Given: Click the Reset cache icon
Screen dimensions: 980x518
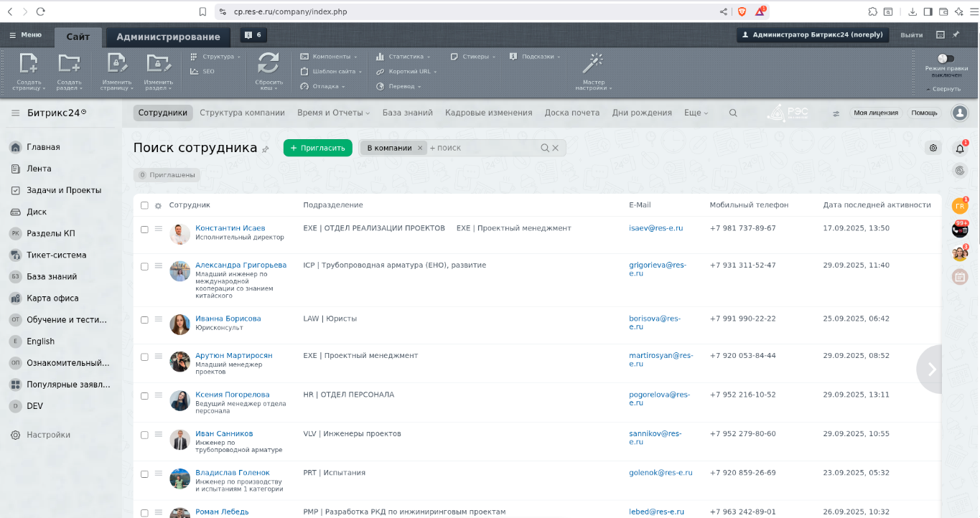Looking at the screenshot, I should point(268,65).
